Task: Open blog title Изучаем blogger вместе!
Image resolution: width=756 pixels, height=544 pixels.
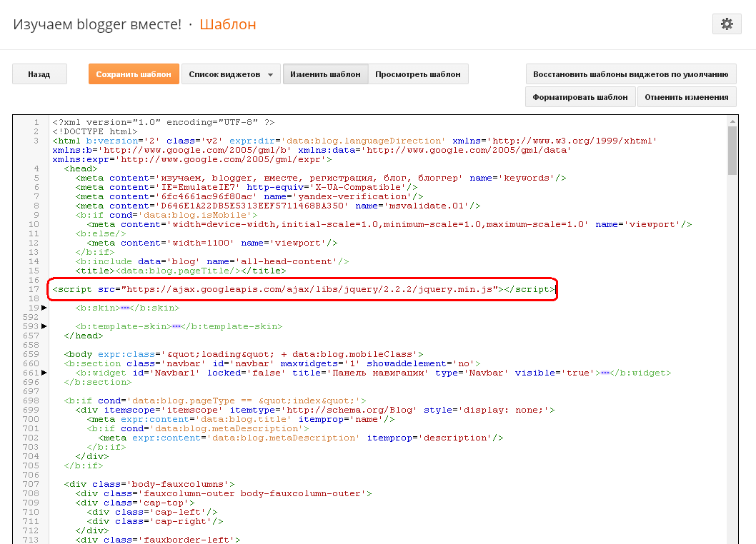Action: (x=97, y=24)
